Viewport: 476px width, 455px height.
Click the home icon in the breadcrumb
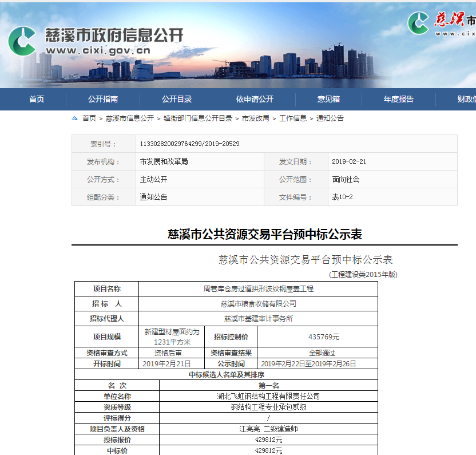click(75, 118)
